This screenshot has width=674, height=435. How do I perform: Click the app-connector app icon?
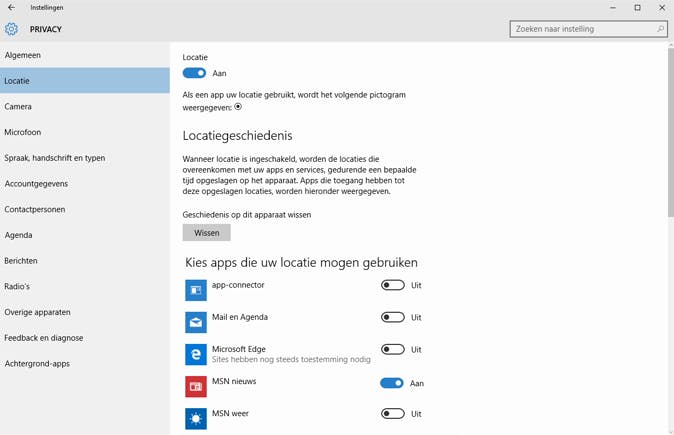coord(196,290)
